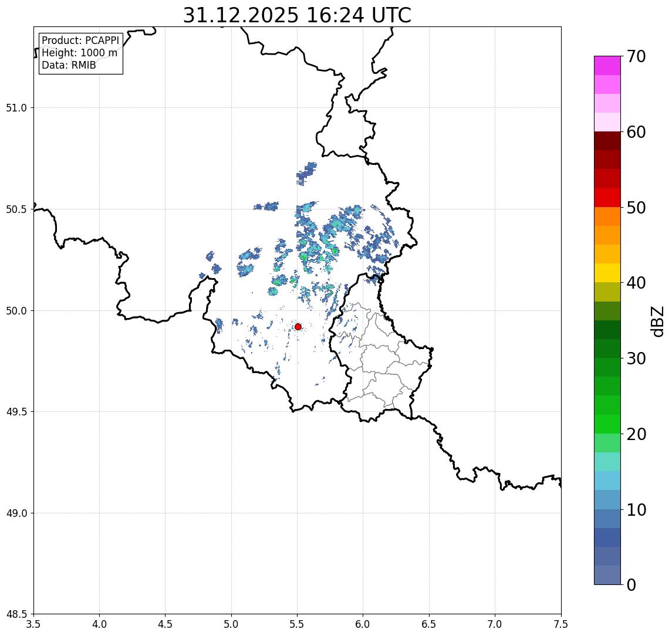Click the latitude axis label 48.5
The image size is (672, 636).
[x=16, y=614]
